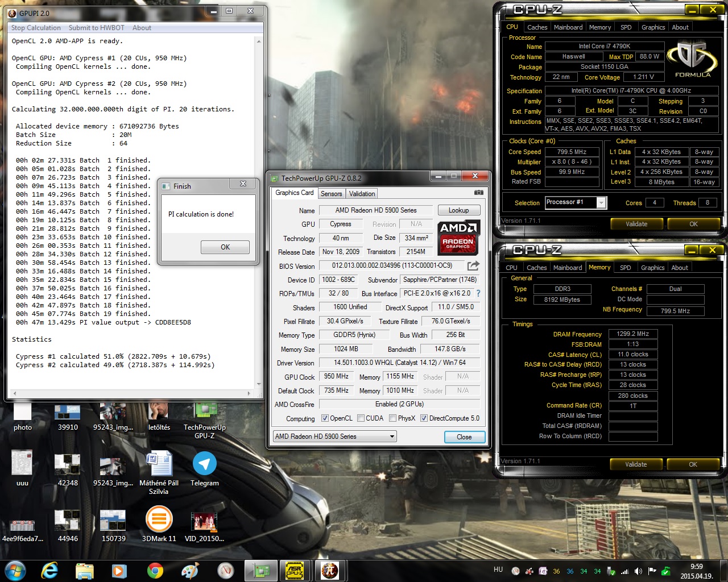Open the 3DMark 11 desktop shortcut

click(159, 524)
